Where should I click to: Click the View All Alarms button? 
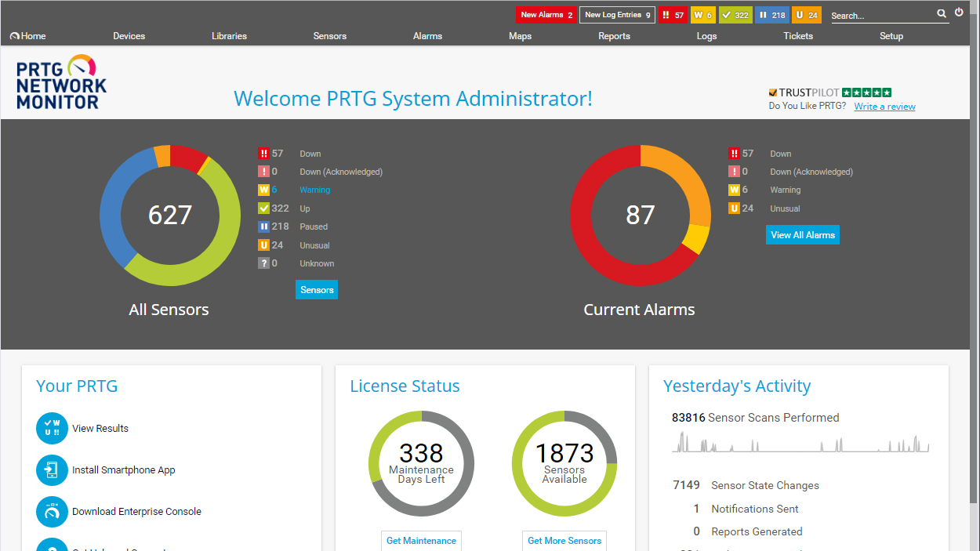[x=803, y=235]
